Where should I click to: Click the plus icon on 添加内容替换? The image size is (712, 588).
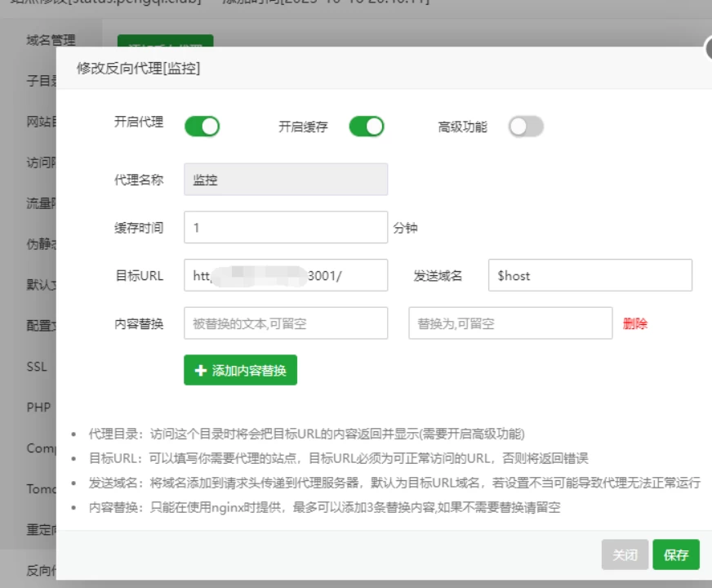[200, 371]
